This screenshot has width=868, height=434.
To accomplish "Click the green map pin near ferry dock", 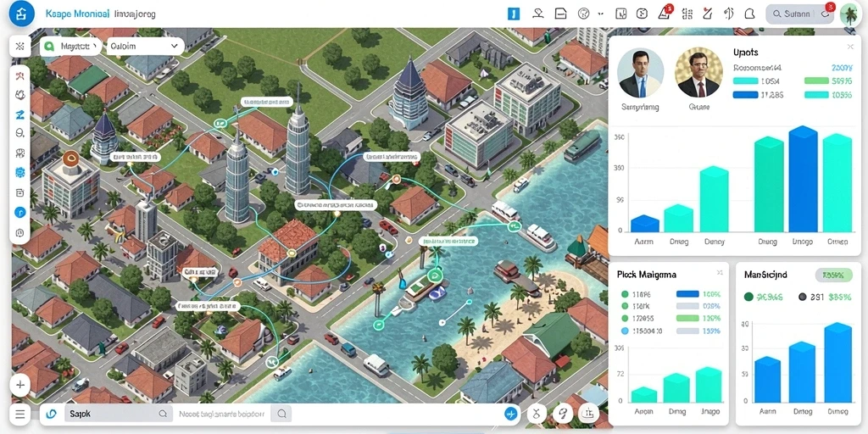I will click(x=515, y=226).
